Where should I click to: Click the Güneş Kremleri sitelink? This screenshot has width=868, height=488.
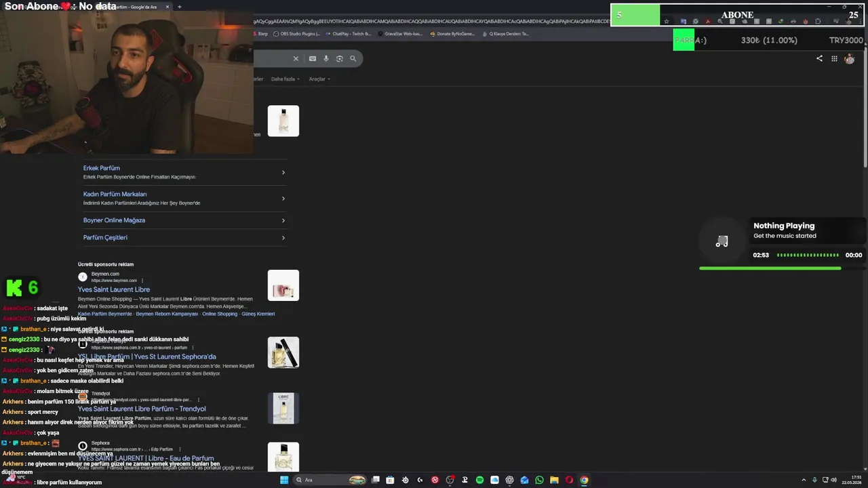pyautogui.click(x=258, y=314)
